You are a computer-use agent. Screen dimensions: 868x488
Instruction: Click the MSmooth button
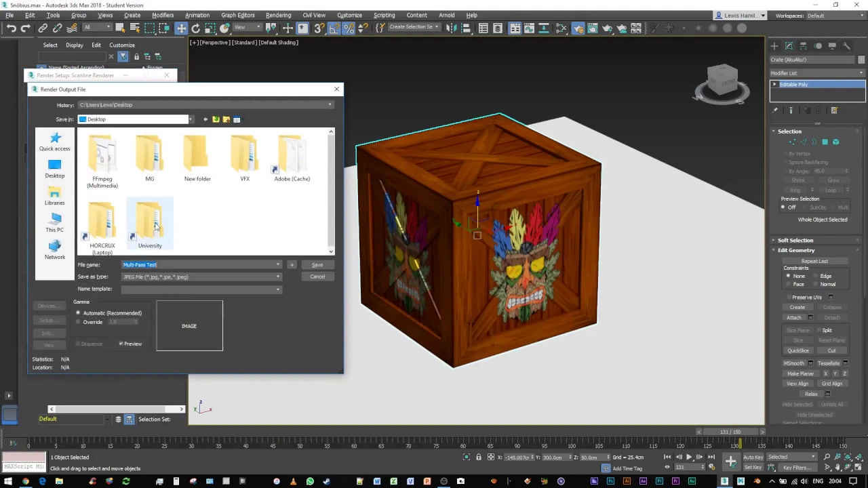tap(794, 363)
